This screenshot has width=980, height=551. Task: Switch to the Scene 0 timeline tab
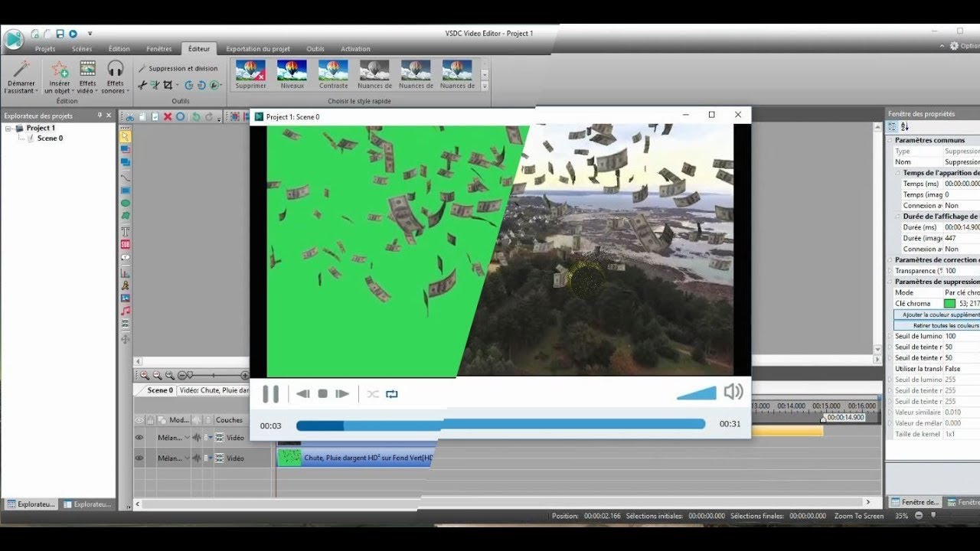point(160,390)
